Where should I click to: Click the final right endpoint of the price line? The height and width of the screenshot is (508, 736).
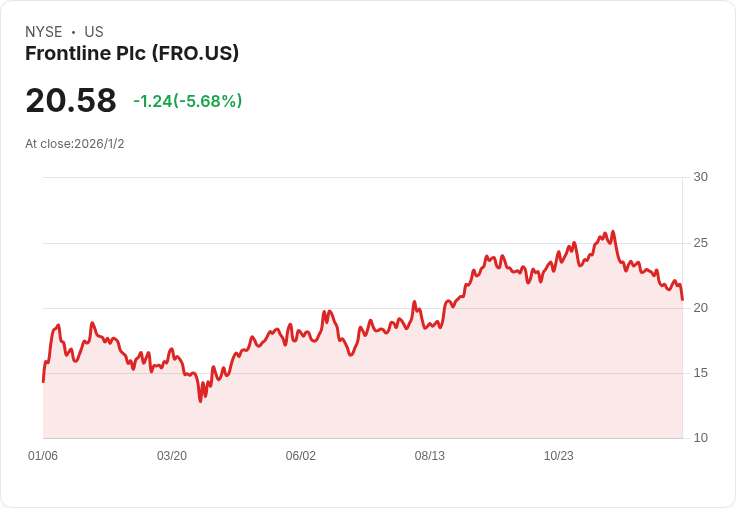(682, 299)
